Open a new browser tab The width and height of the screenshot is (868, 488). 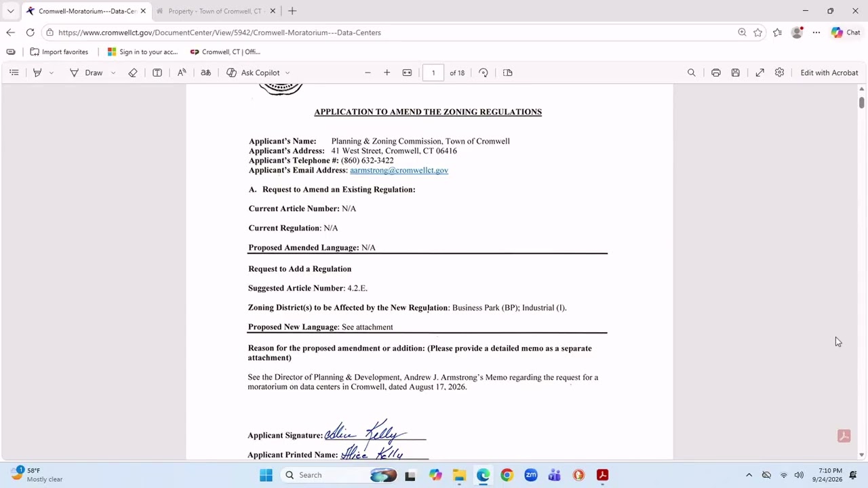point(292,11)
